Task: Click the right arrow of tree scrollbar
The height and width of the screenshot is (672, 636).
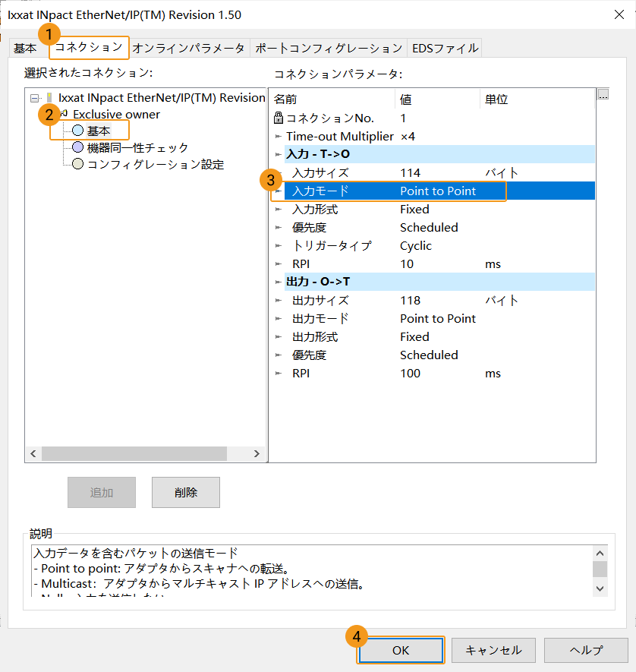Action: click(257, 453)
